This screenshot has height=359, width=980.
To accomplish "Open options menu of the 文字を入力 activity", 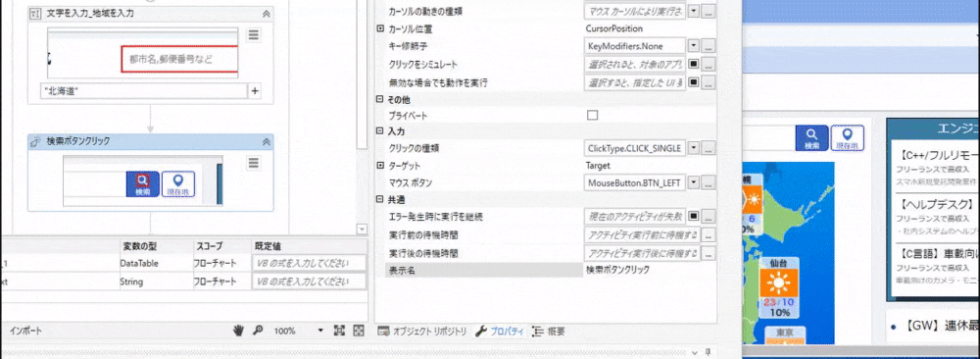I will click(x=253, y=35).
